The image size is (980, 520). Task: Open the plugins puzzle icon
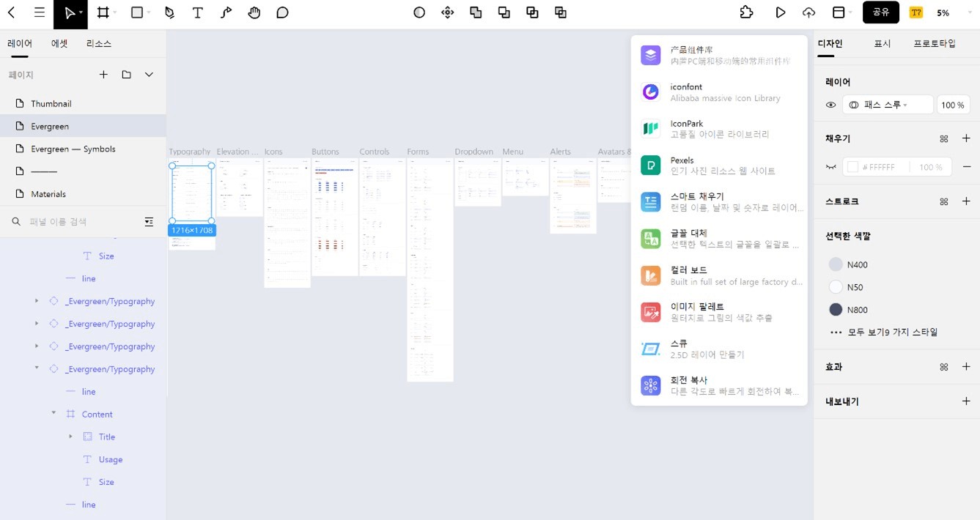[x=746, y=12]
